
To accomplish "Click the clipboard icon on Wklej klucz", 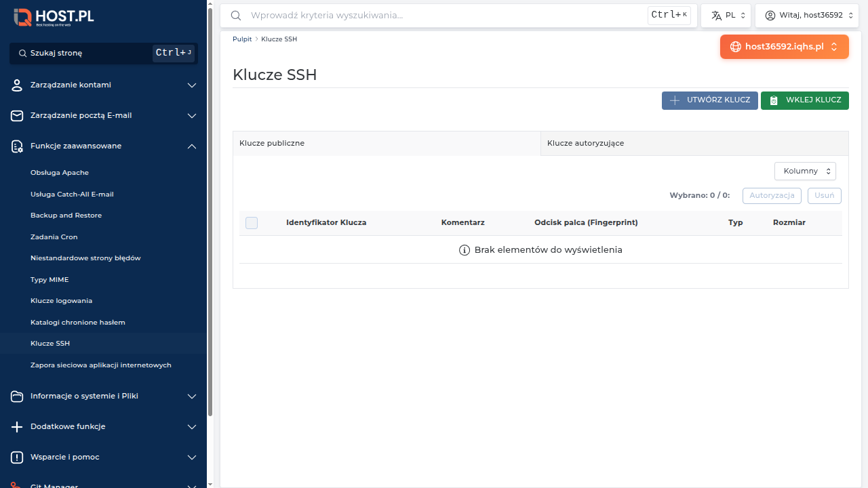I will coord(774,100).
